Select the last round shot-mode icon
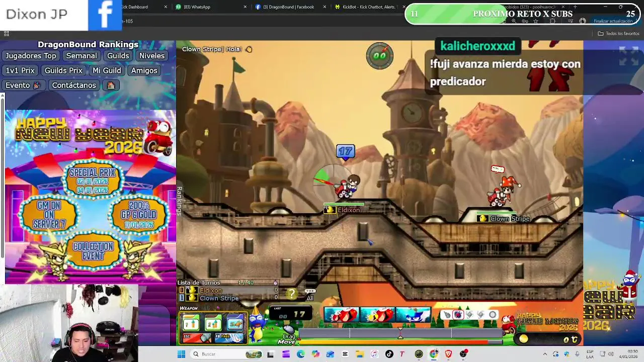The image size is (644, 362). pos(493,315)
